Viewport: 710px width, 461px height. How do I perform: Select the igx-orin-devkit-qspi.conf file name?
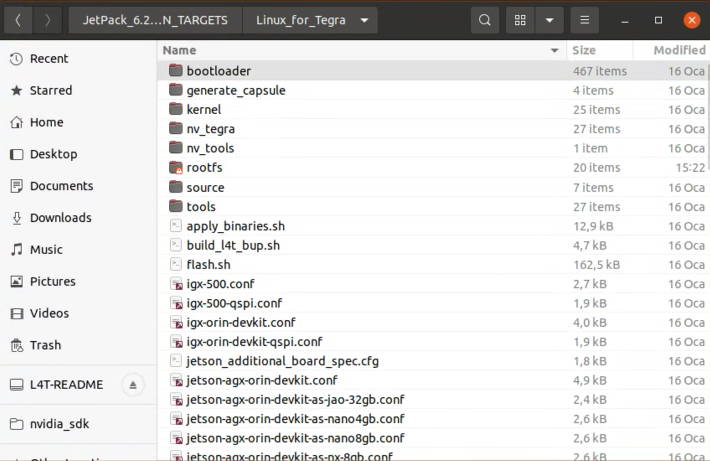tap(254, 342)
